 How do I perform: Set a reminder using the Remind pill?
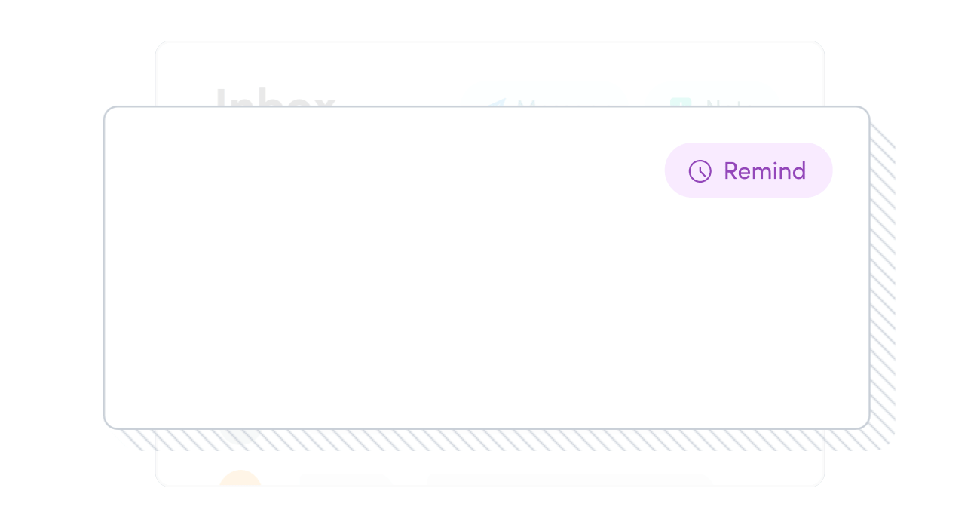coord(749,170)
